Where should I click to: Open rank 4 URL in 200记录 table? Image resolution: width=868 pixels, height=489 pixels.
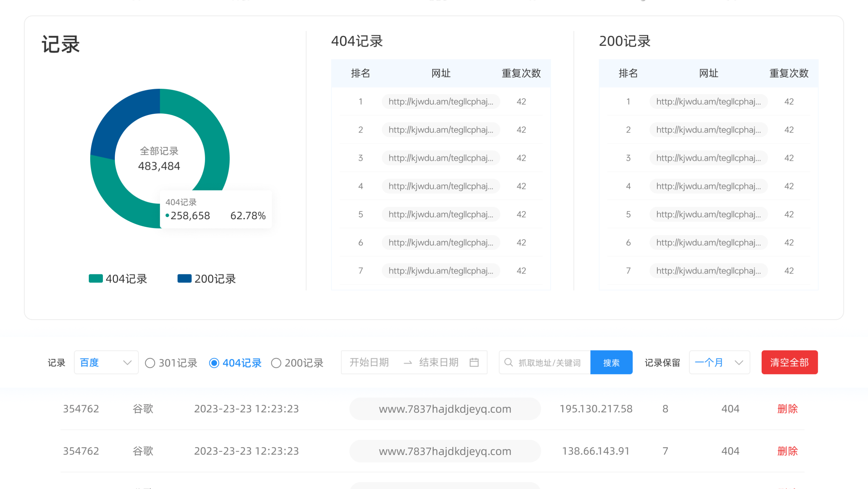[x=709, y=186]
